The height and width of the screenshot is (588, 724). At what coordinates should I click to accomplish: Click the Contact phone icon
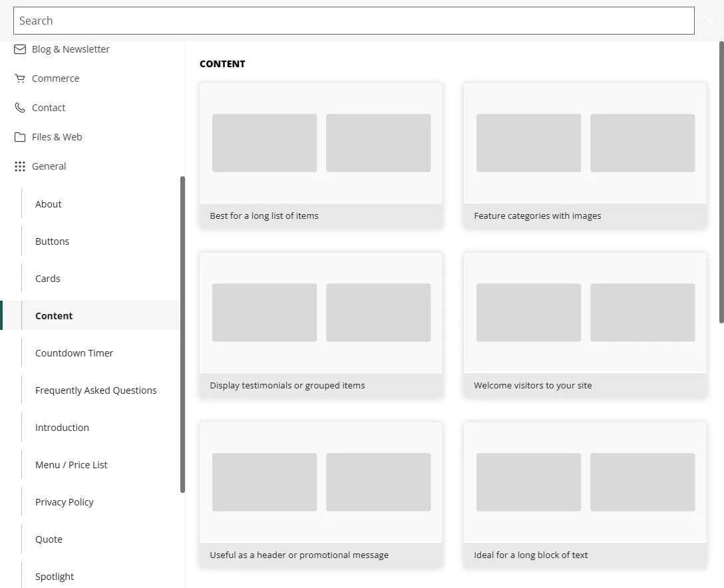(20, 108)
